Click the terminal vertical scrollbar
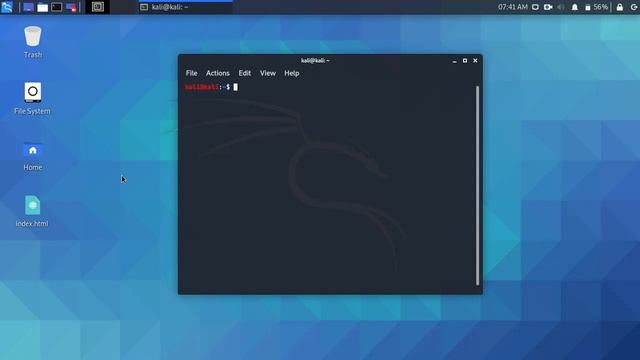The width and height of the screenshot is (640, 360). [477, 186]
